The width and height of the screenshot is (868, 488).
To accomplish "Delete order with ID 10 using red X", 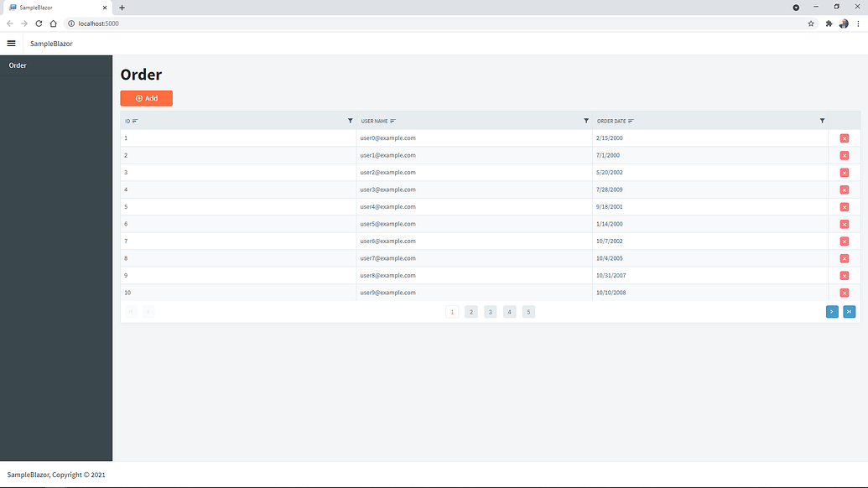I will tap(845, 293).
